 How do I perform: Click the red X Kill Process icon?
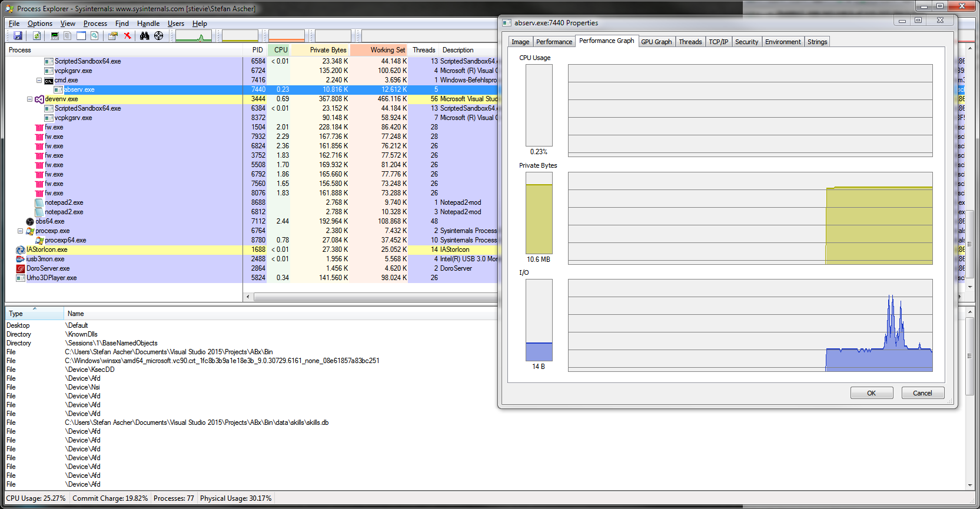pyautogui.click(x=127, y=36)
